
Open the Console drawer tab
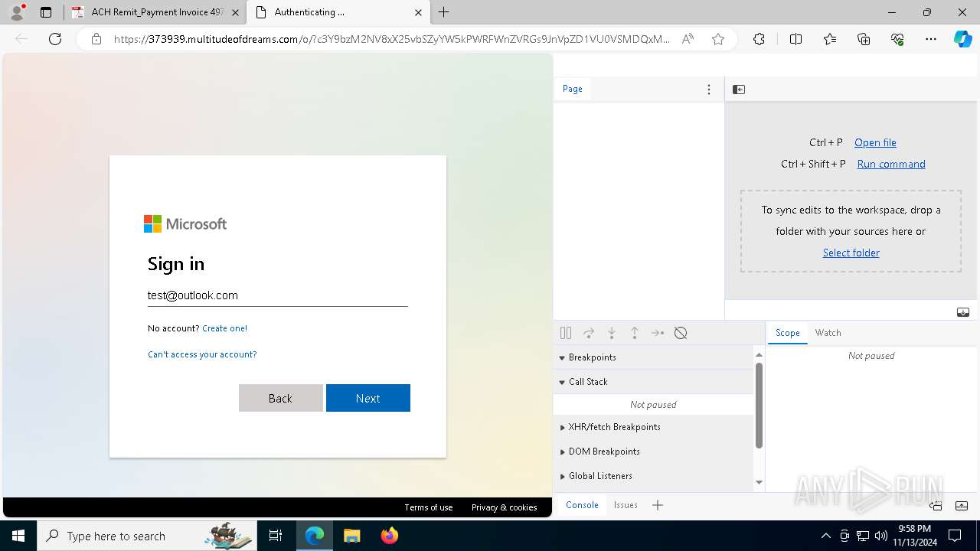582,505
